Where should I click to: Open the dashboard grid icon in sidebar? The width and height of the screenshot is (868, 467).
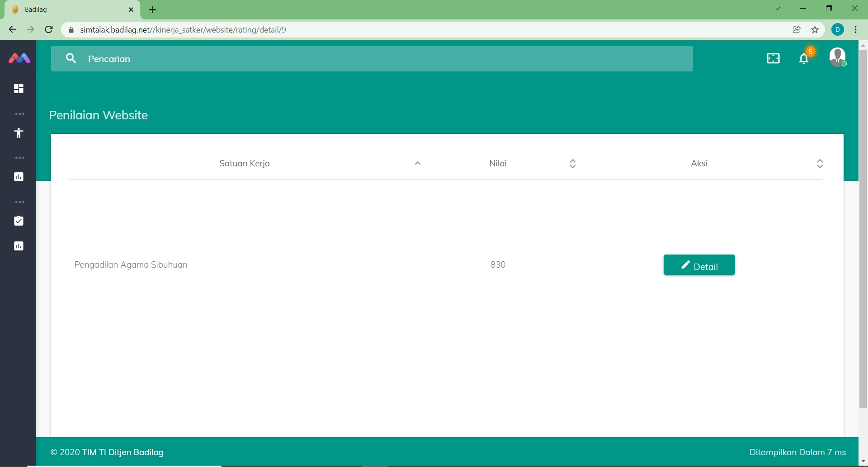(19, 89)
